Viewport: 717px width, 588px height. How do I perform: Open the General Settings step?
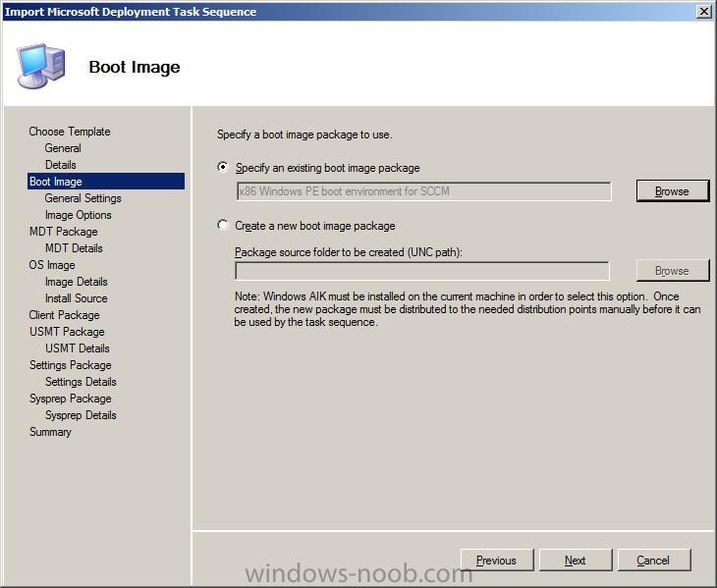click(x=83, y=198)
